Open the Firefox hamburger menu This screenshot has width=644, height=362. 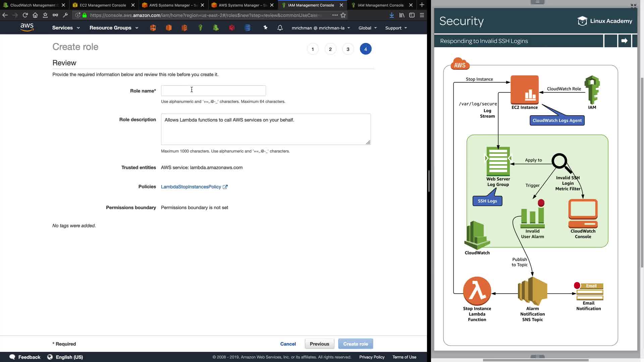tap(422, 15)
